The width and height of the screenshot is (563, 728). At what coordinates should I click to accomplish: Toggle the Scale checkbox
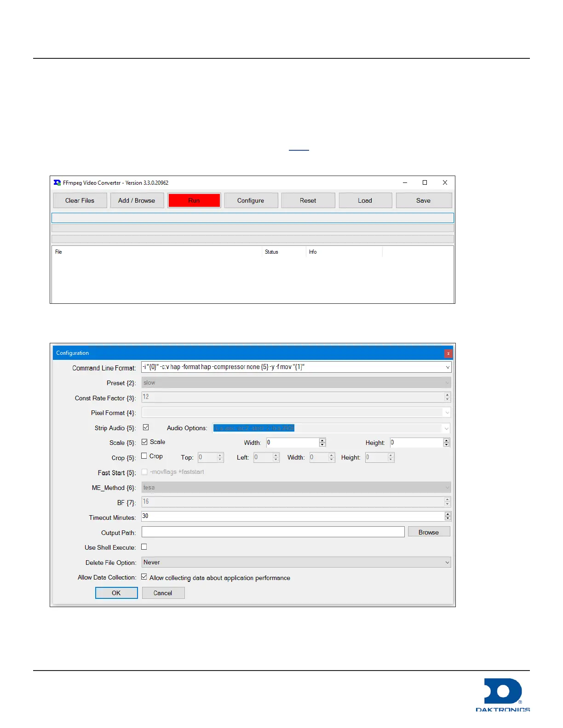tap(144, 442)
